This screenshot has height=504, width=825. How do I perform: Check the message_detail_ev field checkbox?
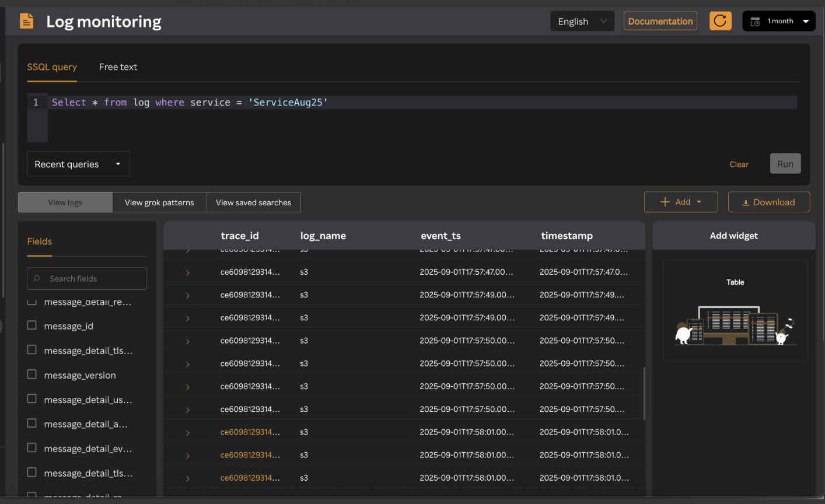32,448
